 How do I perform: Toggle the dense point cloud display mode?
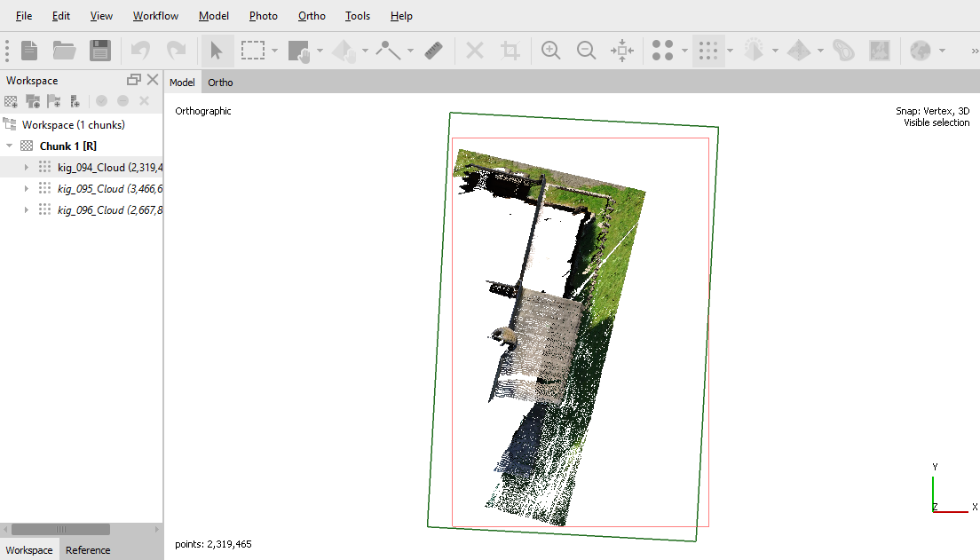tap(707, 51)
